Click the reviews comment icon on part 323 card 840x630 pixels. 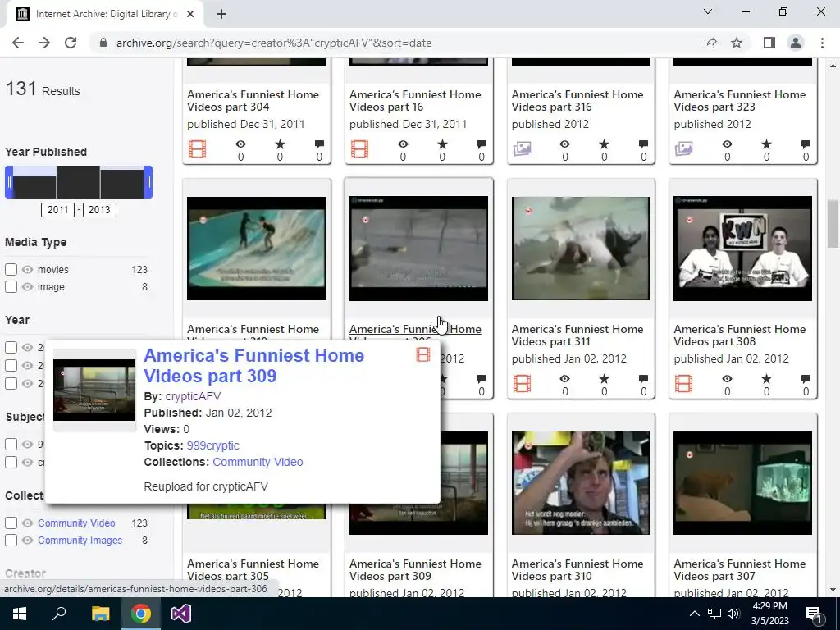(806, 144)
